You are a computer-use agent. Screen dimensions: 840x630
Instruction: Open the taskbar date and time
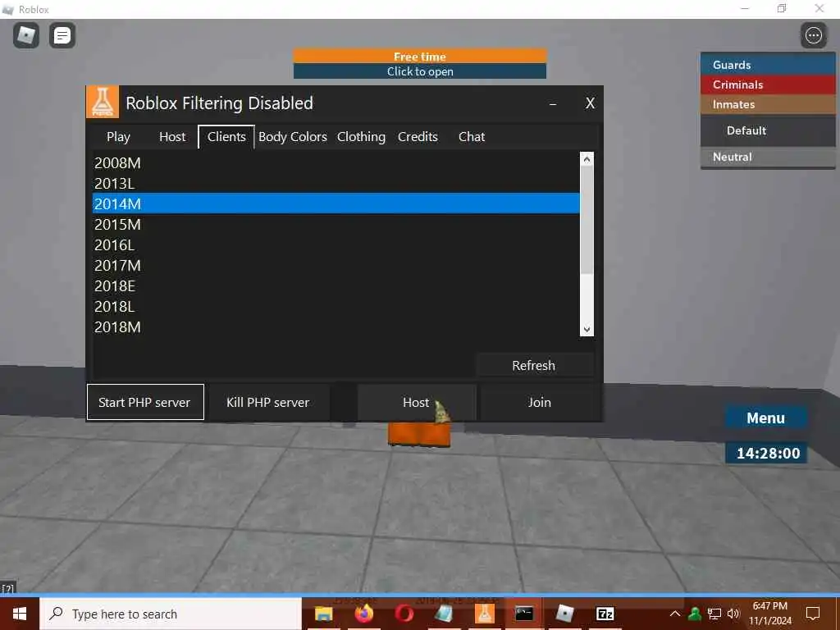(769, 614)
